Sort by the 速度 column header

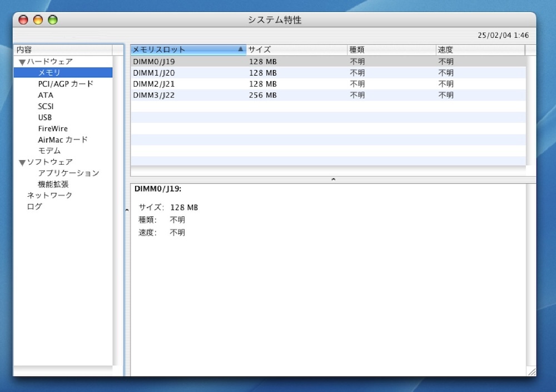coord(480,49)
